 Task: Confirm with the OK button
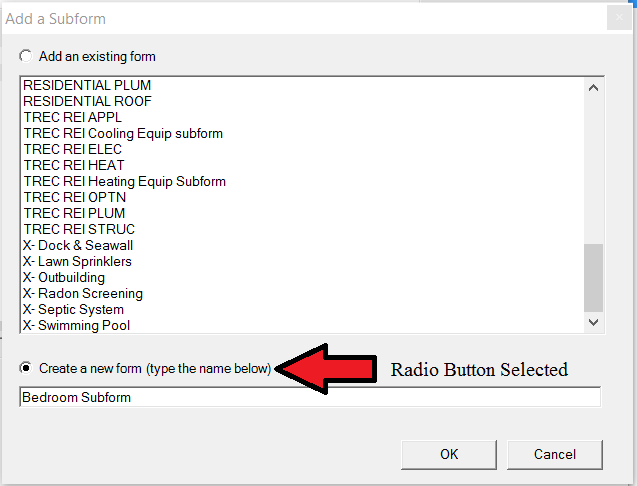click(449, 454)
